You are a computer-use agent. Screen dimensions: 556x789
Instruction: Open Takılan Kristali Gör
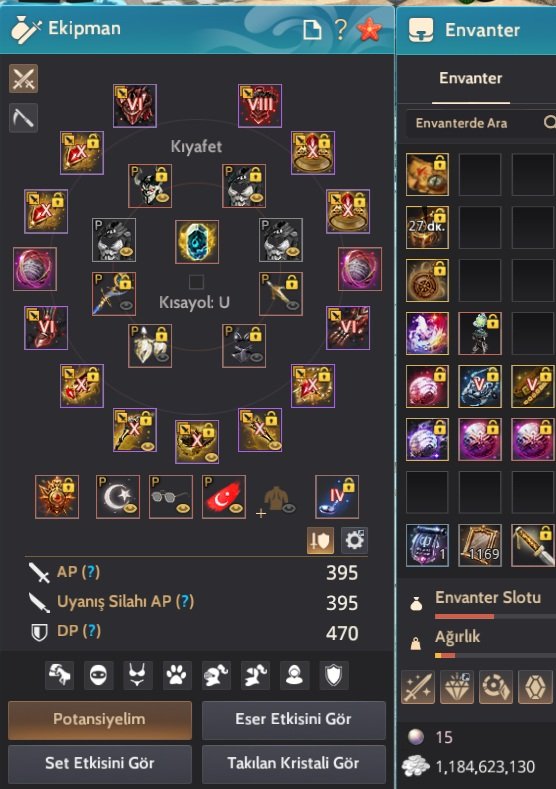[293, 763]
